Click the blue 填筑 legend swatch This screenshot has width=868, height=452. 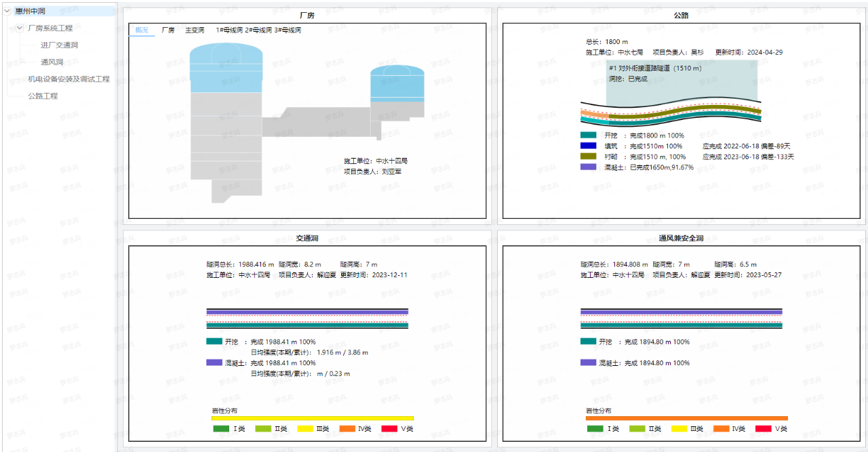pyautogui.click(x=588, y=146)
